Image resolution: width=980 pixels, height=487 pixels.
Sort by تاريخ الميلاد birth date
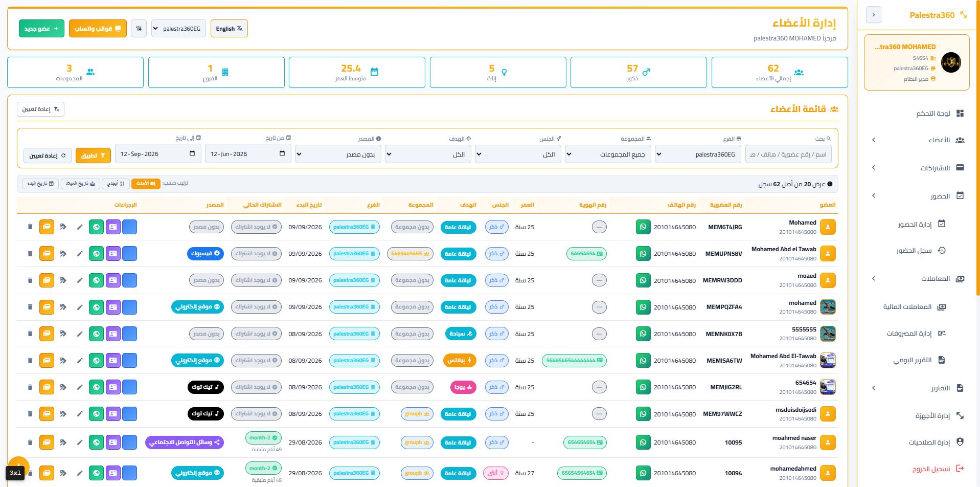point(81,183)
